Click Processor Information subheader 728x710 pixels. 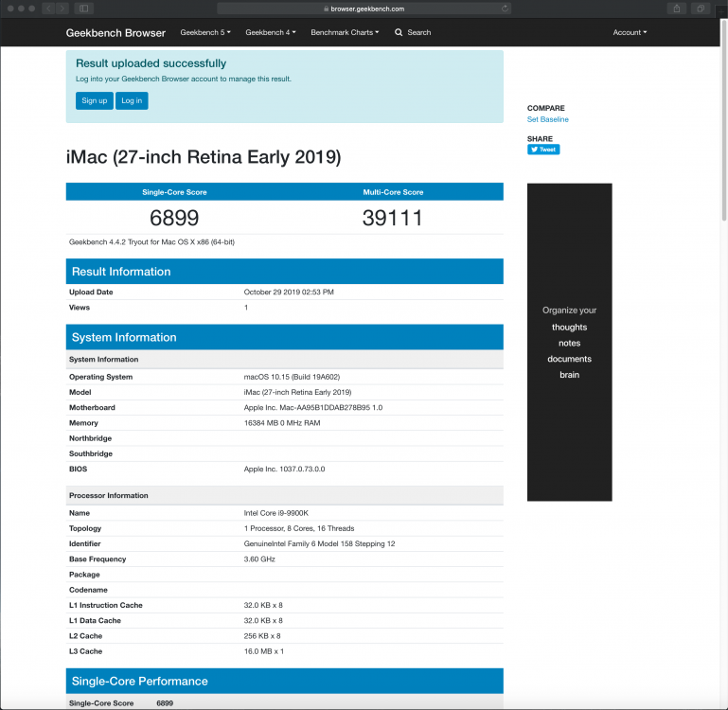click(x=109, y=495)
